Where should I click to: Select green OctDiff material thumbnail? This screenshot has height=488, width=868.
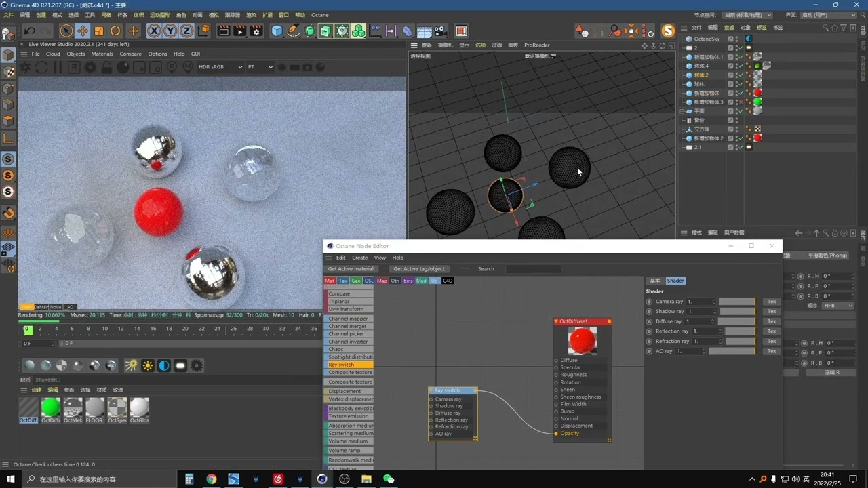pyautogui.click(x=51, y=407)
